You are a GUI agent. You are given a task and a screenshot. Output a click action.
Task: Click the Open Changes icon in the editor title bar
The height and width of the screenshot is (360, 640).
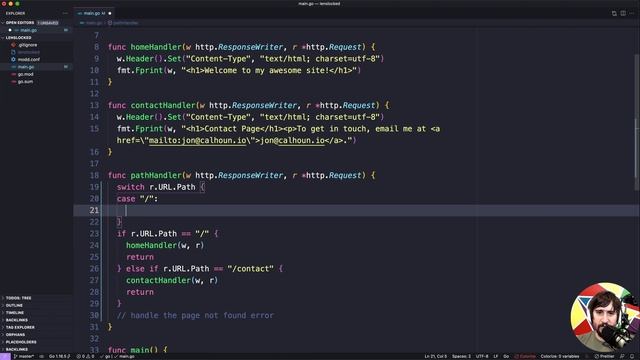tap(614, 13)
